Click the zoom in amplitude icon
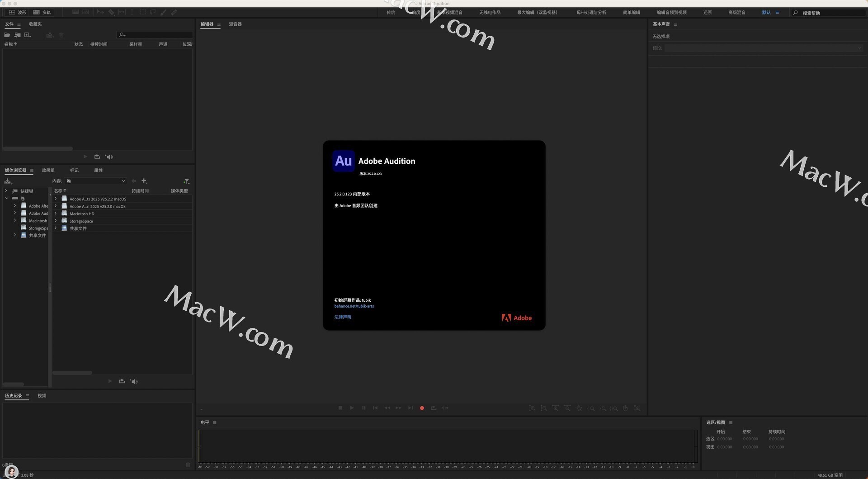 [532, 408]
